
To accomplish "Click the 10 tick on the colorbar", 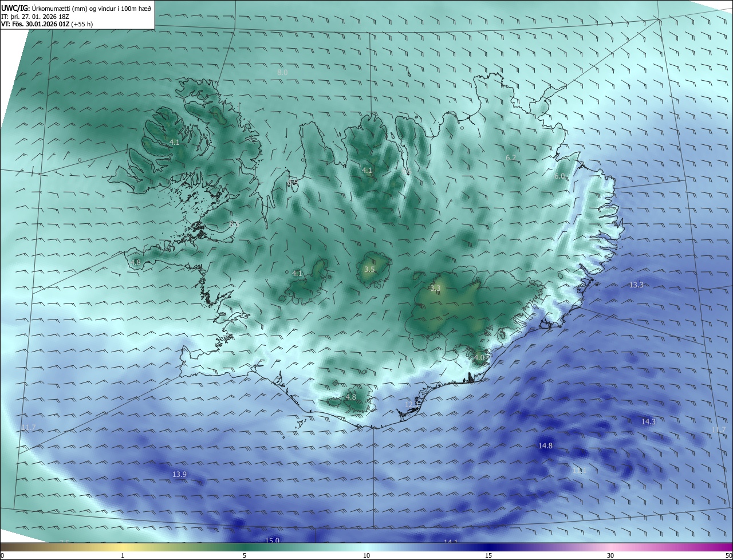I will (x=366, y=555).
